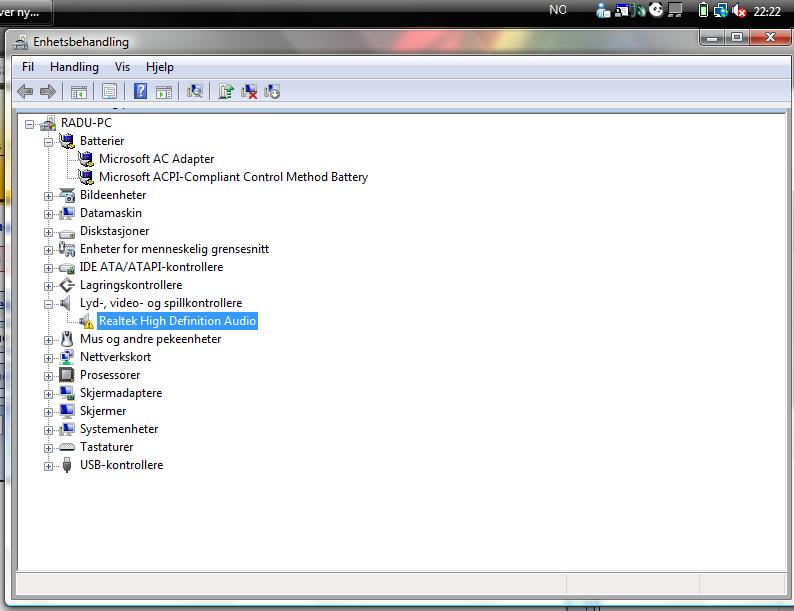Screen dimensions: 794x611
Task: Click the Bildeenheter camera icon
Action: coord(67,195)
